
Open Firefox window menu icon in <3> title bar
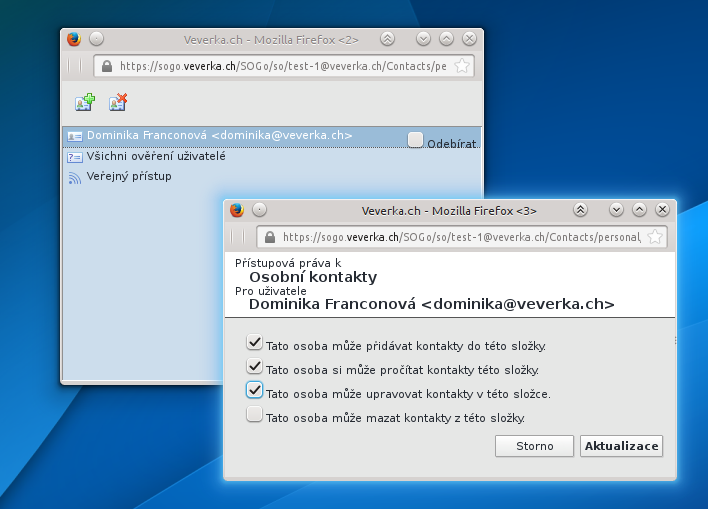(x=237, y=210)
